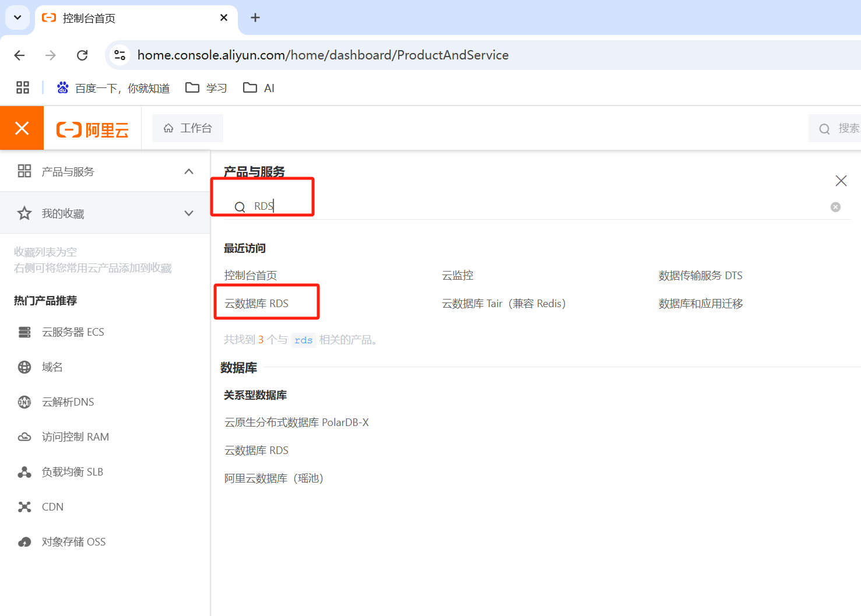861x616 pixels.
Task: Open 访问控制 RAM icon
Action: (24, 437)
